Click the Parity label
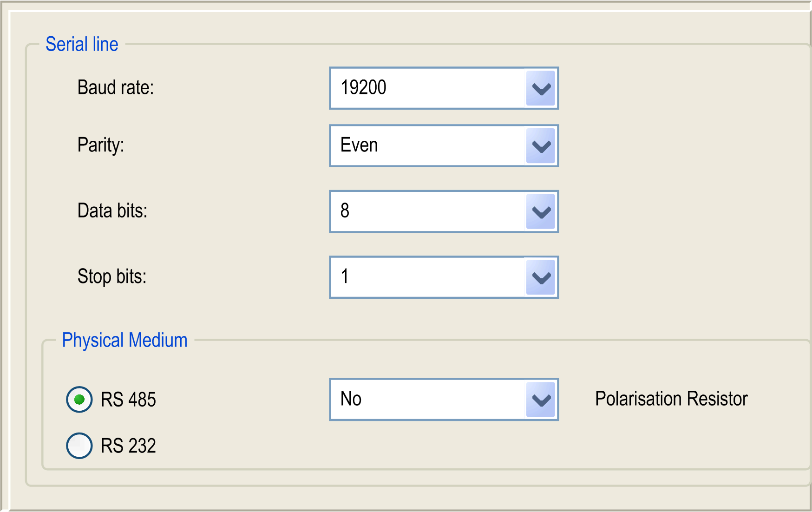 [101, 145]
